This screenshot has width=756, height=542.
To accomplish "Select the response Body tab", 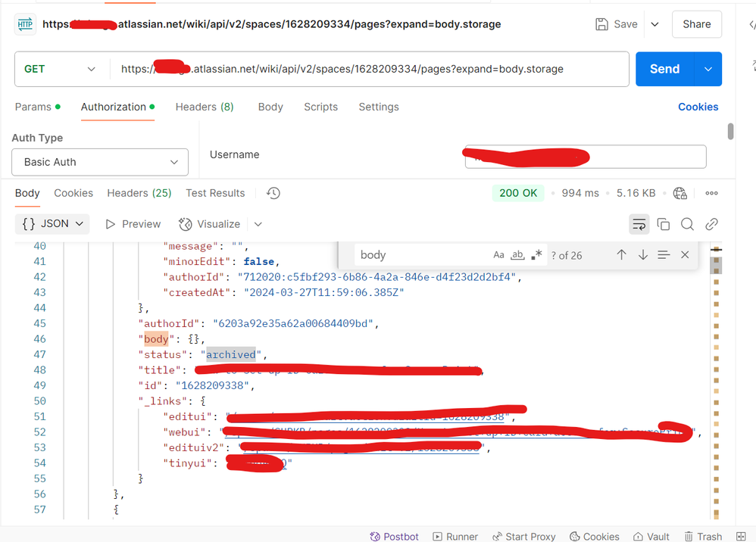I will point(27,193).
